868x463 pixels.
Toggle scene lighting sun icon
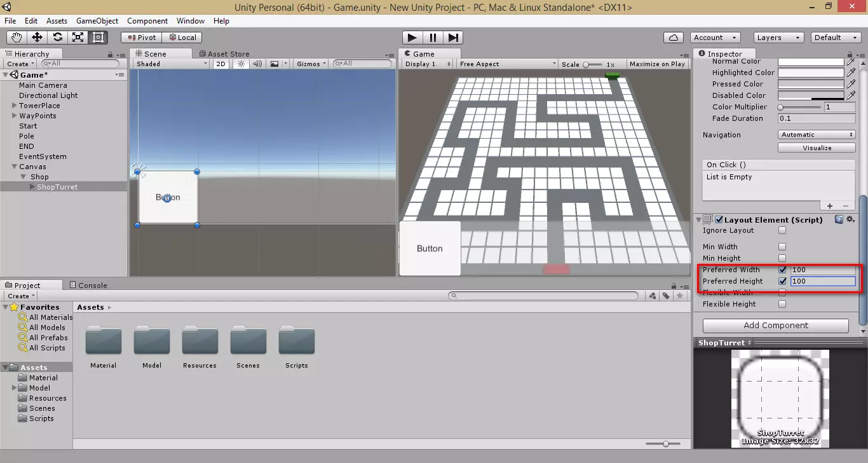(241, 64)
